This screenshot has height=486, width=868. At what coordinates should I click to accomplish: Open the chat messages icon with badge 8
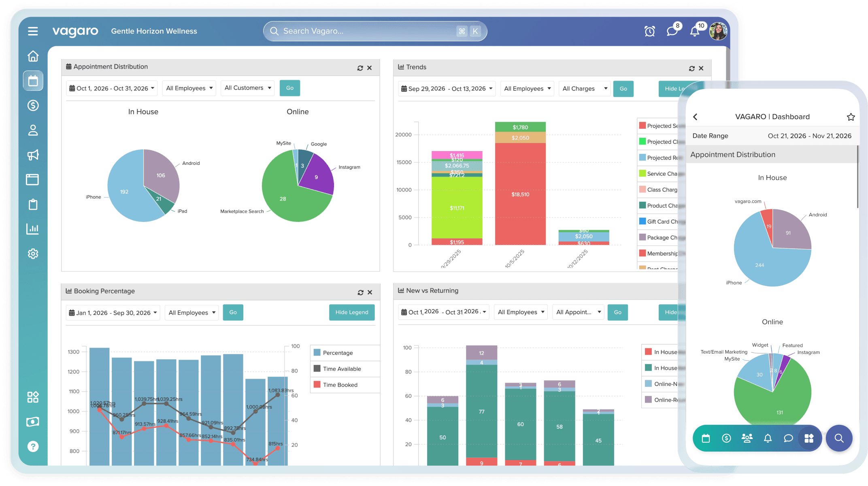(x=672, y=31)
